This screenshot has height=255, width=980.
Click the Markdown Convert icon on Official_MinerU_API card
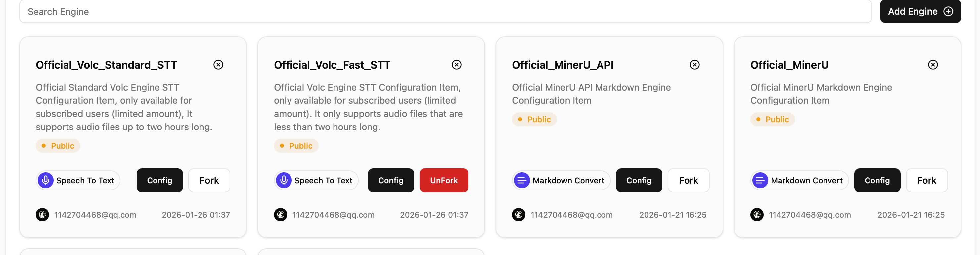[521, 180]
